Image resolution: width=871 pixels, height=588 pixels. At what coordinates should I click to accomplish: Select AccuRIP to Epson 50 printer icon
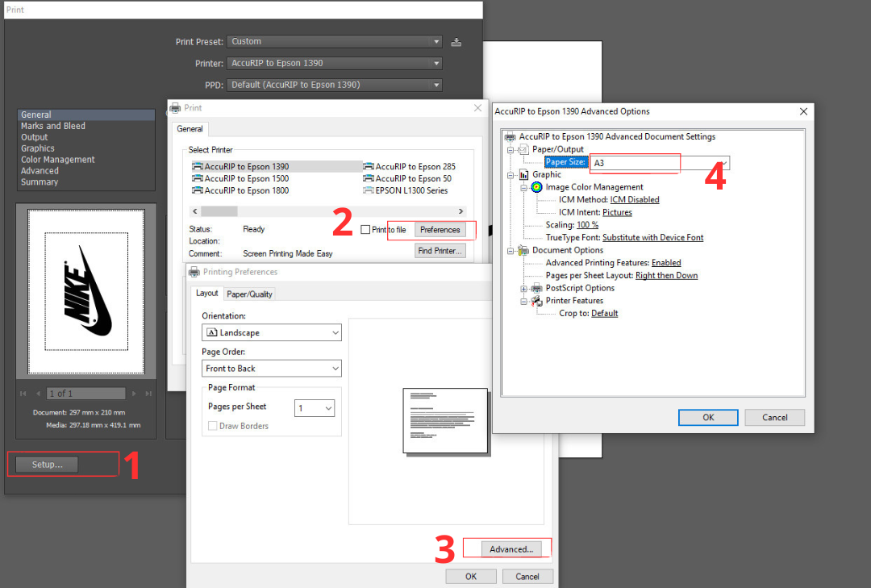pyautogui.click(x=369, y=178)
